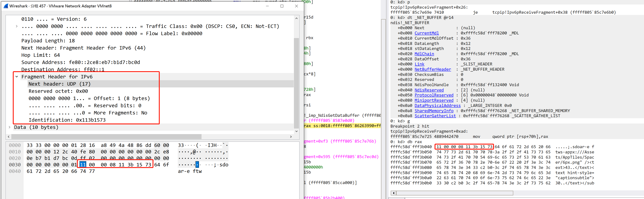The width and height of the screenshot is (644, 199).
Task: Open the Link field in WinDbg output
Action: [x=419, y=64]
